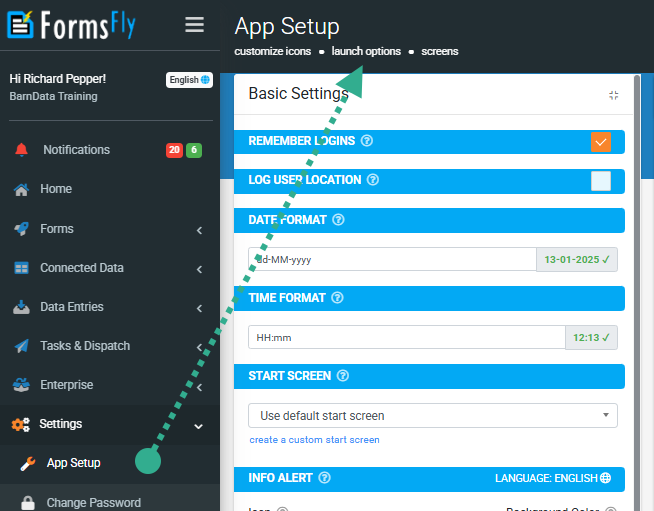Click the time format input field
Image resolution: width=654 pixels, height=511 pixels.
point(407,337)
